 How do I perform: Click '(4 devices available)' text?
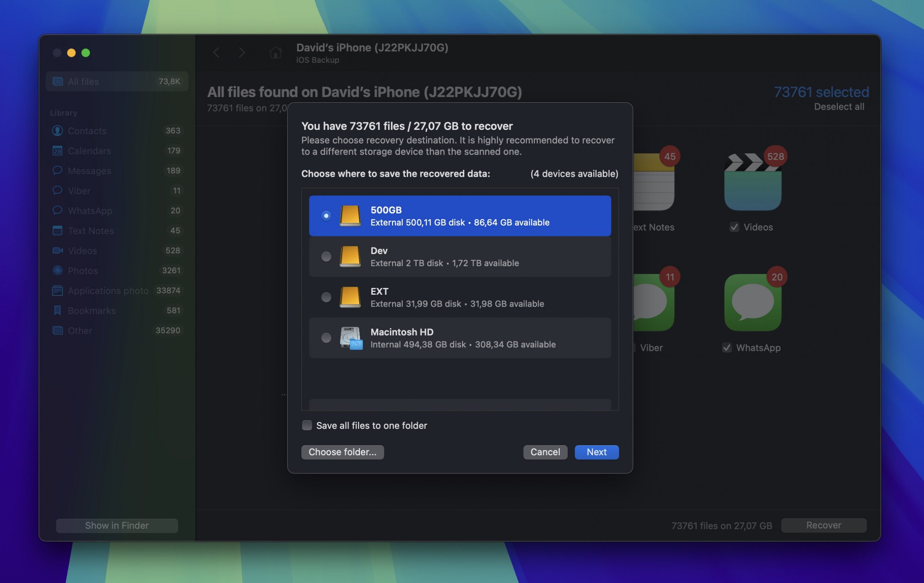pos(574,174)
